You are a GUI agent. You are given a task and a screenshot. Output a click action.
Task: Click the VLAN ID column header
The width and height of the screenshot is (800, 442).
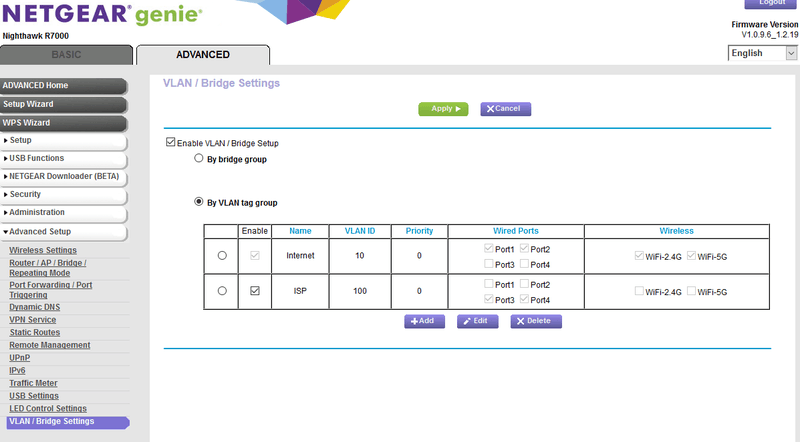(360, 231)
